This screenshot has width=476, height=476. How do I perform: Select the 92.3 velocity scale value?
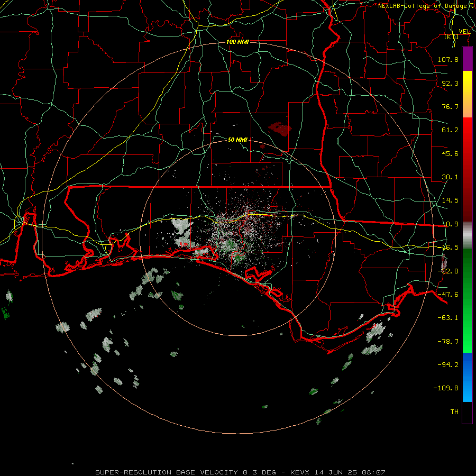tap(450, 83)
